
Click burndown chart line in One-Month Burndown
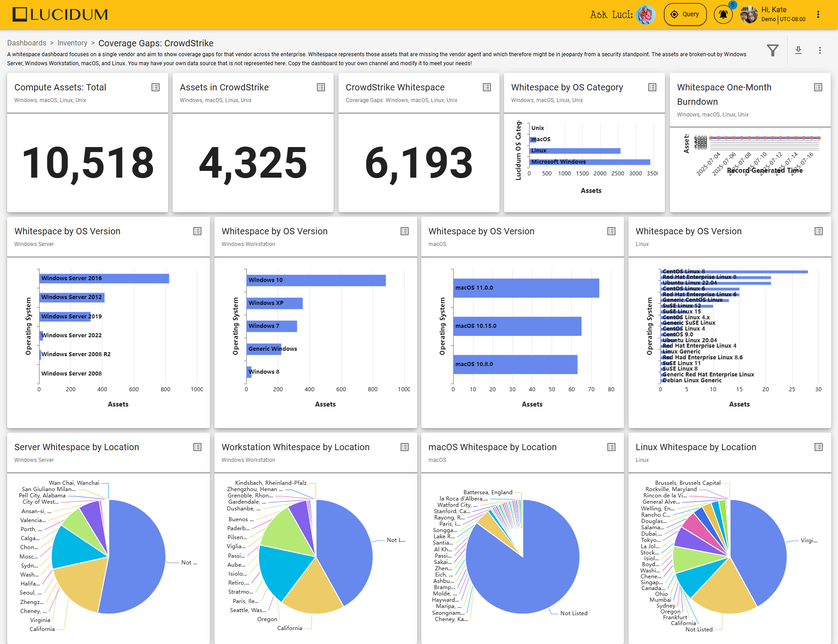(x=766, y=138)
